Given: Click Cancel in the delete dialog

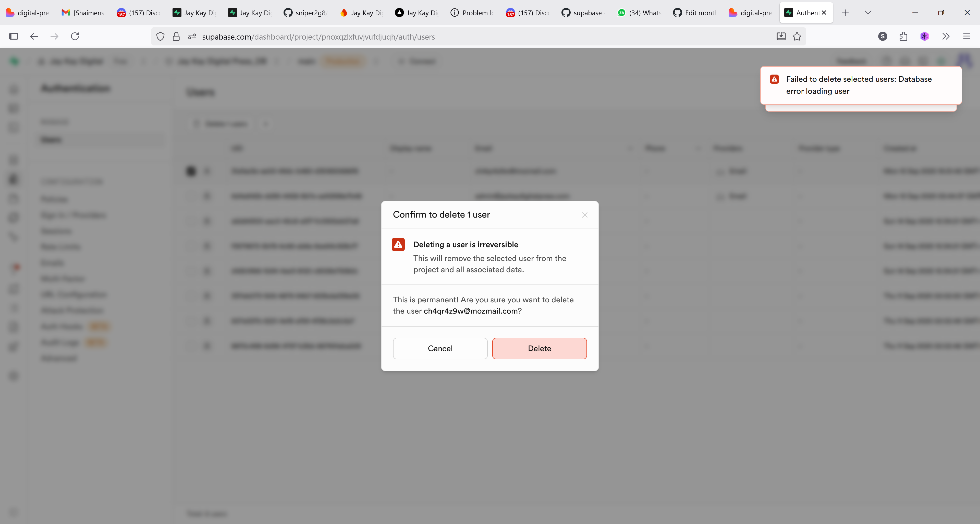Looking at the screenshot, I should click(x=440, y=348).
